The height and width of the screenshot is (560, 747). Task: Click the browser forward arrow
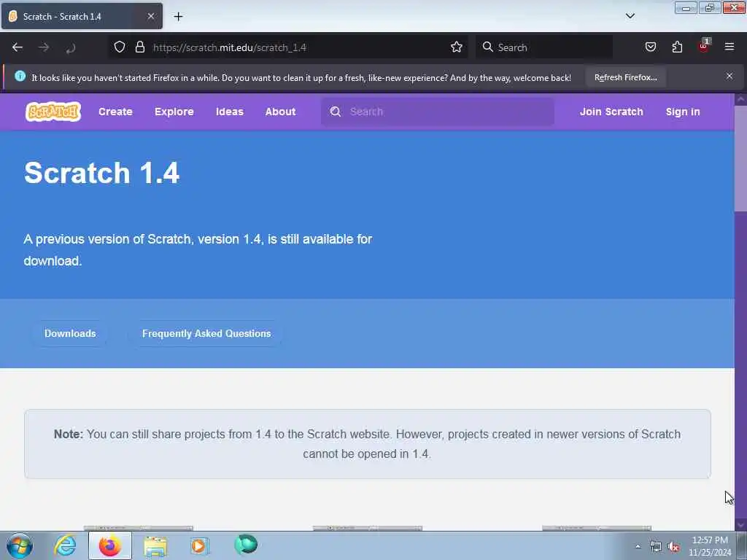(44, 47)
